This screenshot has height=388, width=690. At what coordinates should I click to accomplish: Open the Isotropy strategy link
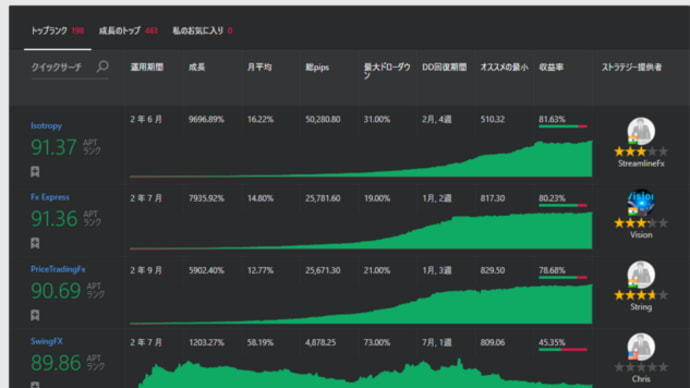[46, 126]
